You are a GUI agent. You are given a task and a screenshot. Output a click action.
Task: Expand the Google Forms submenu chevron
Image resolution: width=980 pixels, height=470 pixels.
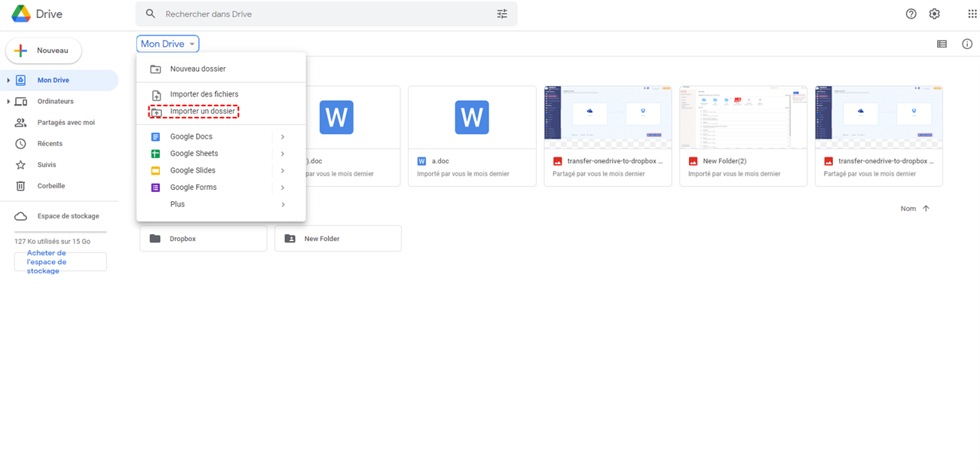283,188
